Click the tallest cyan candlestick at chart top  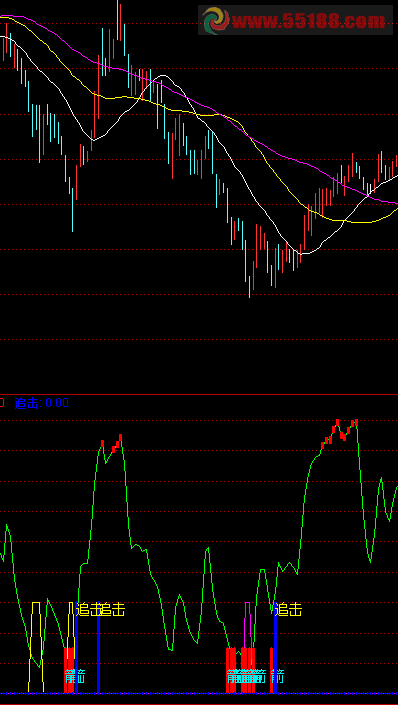pos(118,20)
